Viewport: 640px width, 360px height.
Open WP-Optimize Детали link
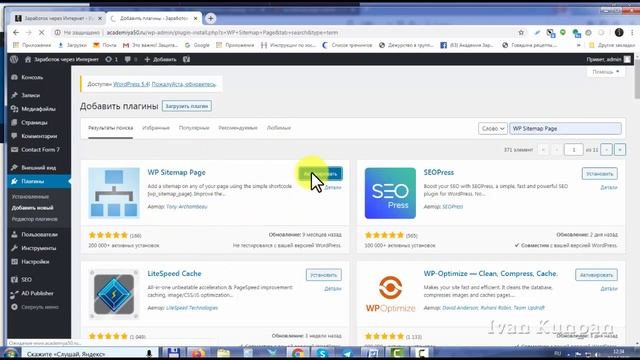pos(609,289)
